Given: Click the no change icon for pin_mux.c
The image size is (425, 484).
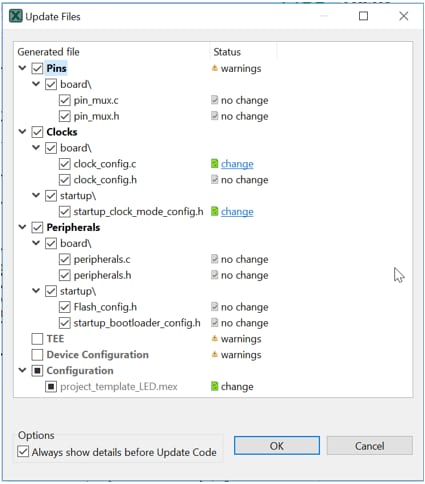Looking at the screenshot, I should (x=215, y=100).
